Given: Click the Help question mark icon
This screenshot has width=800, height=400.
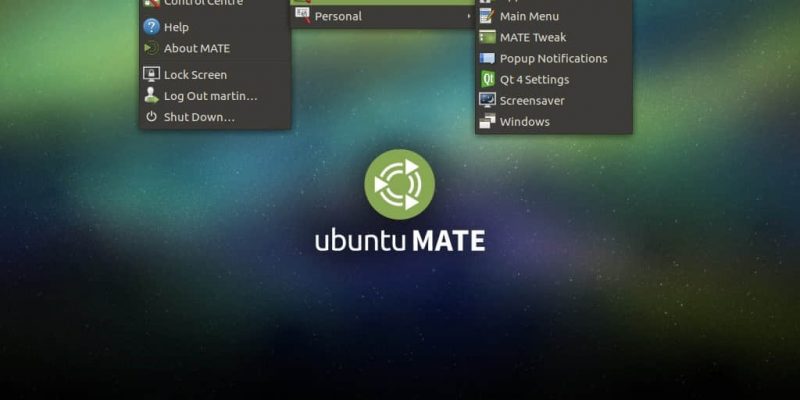Looking at the screenshot, I should tap(151, 27).
